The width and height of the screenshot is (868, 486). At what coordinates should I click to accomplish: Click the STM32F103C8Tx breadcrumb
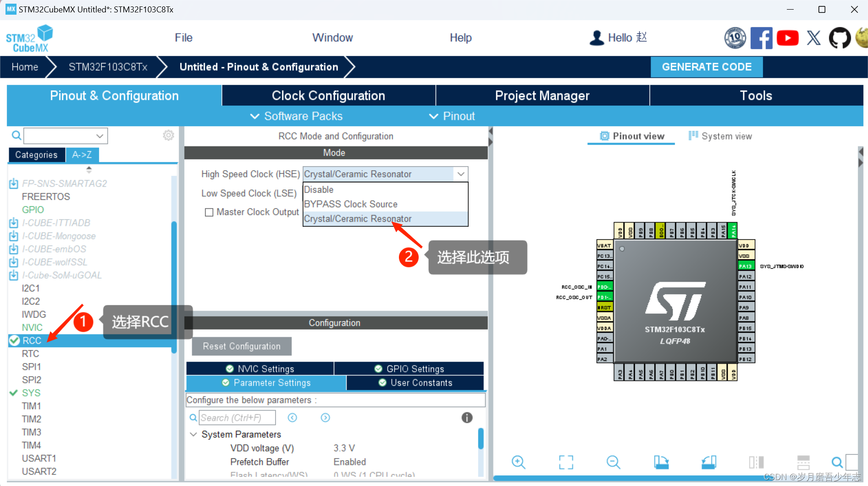coord(108,67)
